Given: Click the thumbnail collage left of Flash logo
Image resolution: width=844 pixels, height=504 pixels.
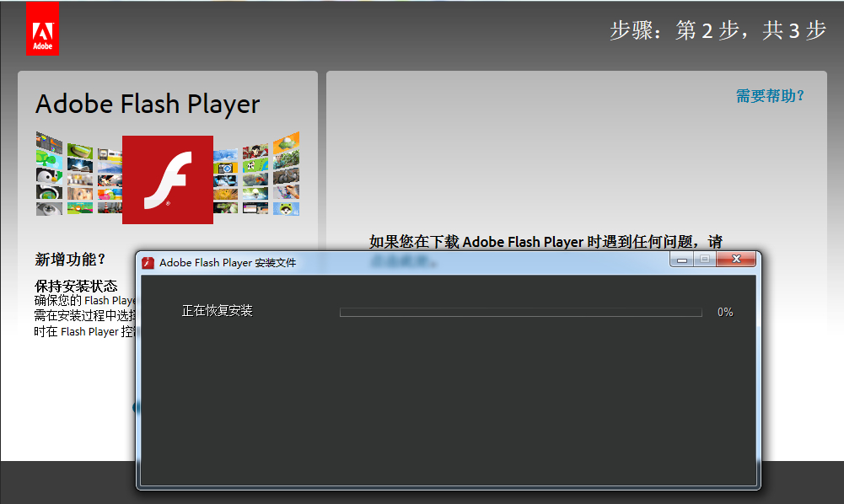Looking at the screenshot, I should [79, 174].
